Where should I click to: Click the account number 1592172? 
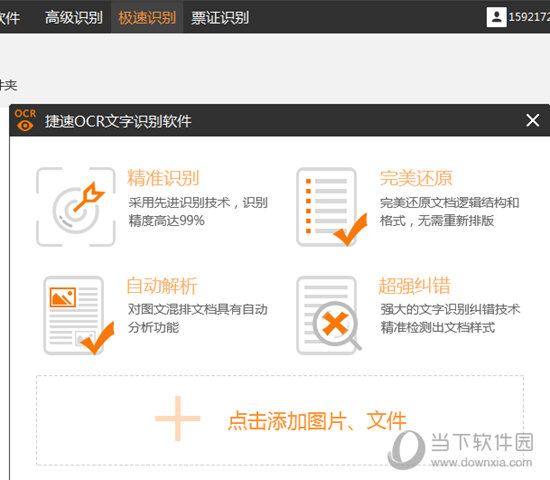coord(529,17)
